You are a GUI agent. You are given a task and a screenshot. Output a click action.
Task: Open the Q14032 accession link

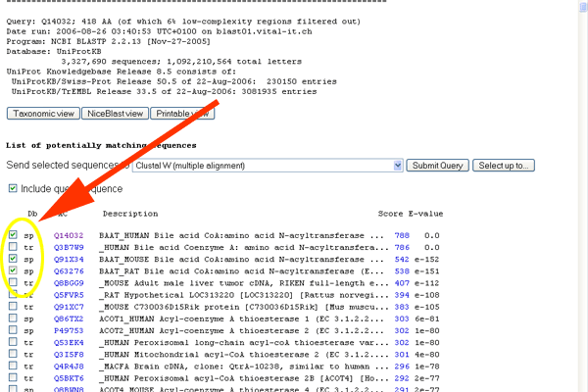click(68, 236)
